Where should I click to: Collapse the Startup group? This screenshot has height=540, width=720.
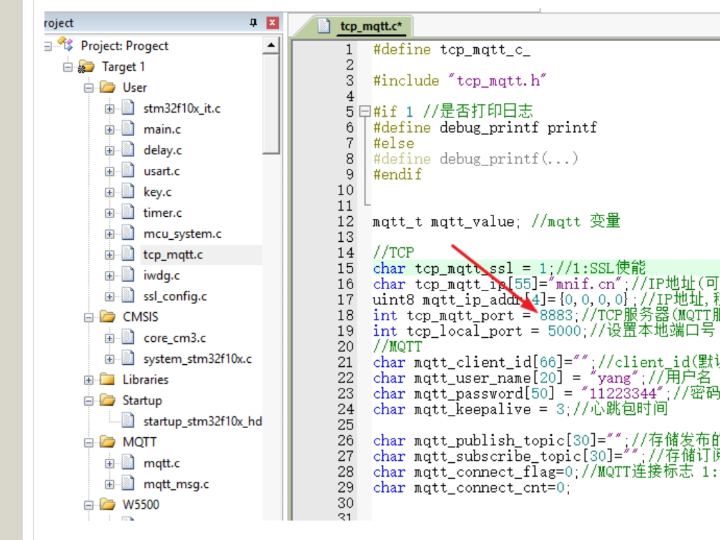[x=89, y=401]
